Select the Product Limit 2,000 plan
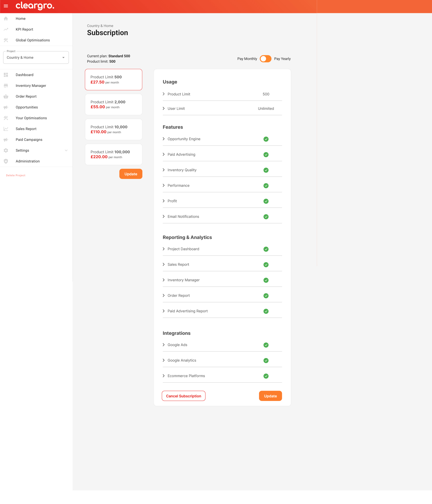Viewport: 432px width, 504px height. pyautogui.click(x=114, y=104)
